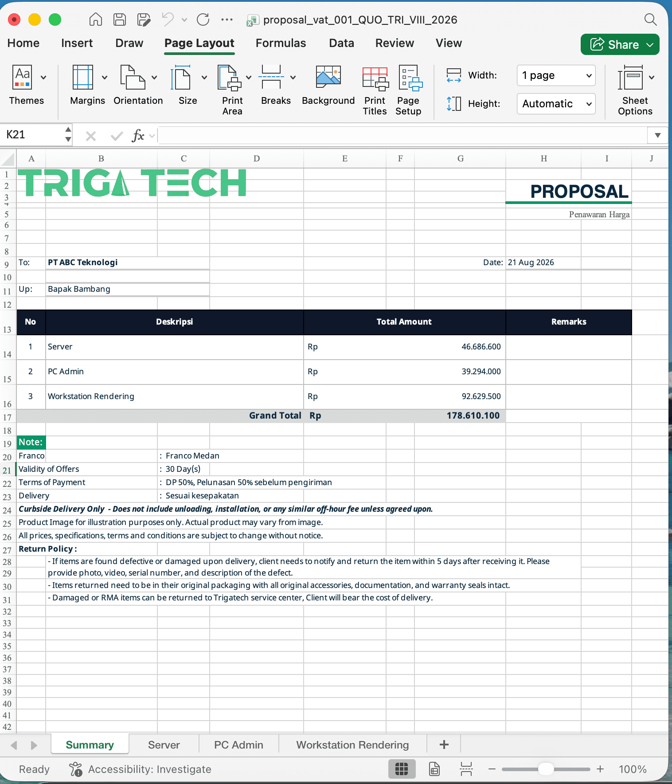Click the insert function fx icon
The width and height of the screenshot is (672, 784).
(x=138, y=136)
